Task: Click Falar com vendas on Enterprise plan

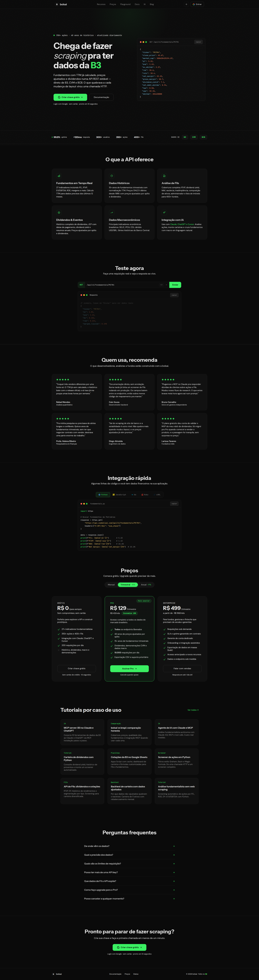Action: click(182, 668)
